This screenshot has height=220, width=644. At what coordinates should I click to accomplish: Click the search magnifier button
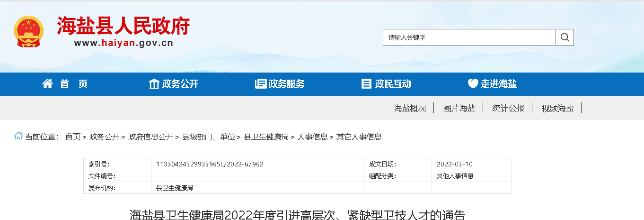(565, 37)
